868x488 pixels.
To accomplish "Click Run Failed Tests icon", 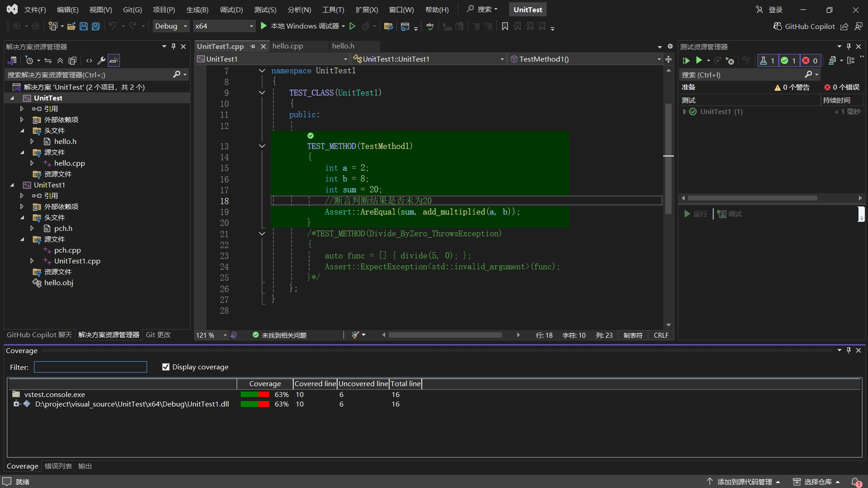I will point(730,60).
